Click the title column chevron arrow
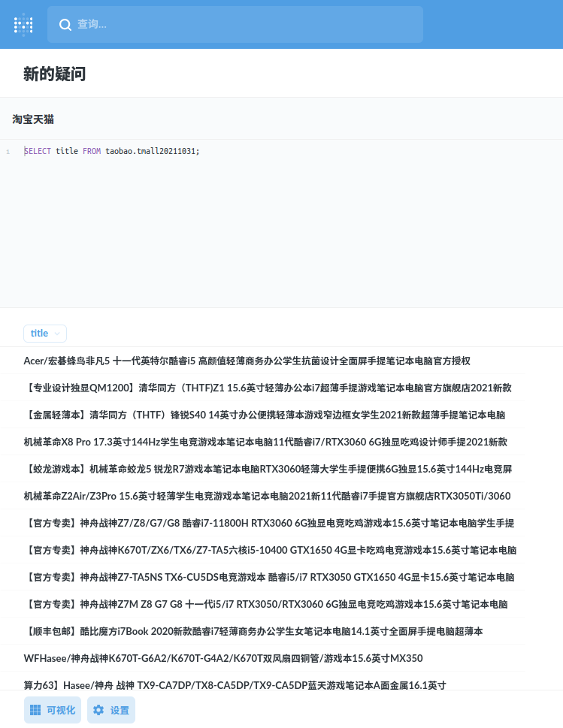This screenshot has height=728, width=563. [57, 334]
